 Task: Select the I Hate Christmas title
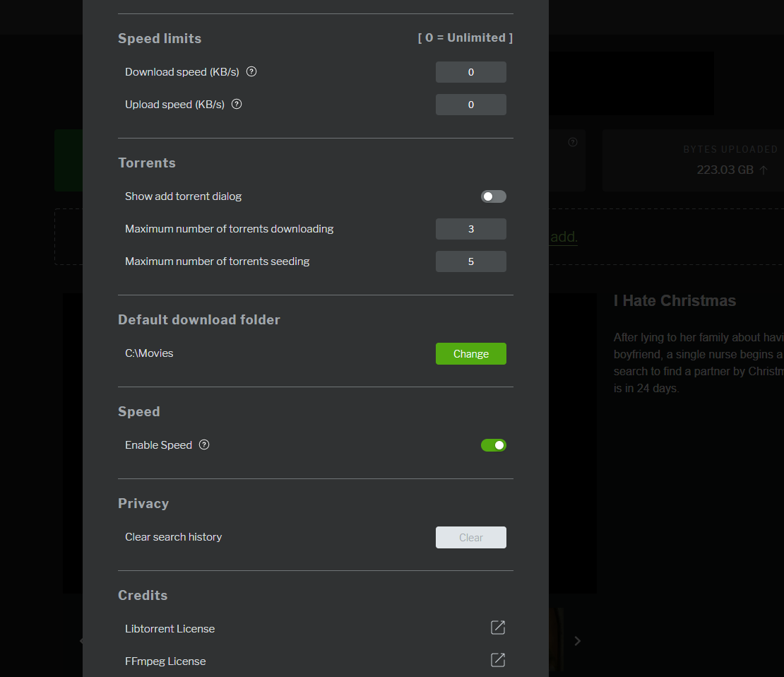click(675, 300)
